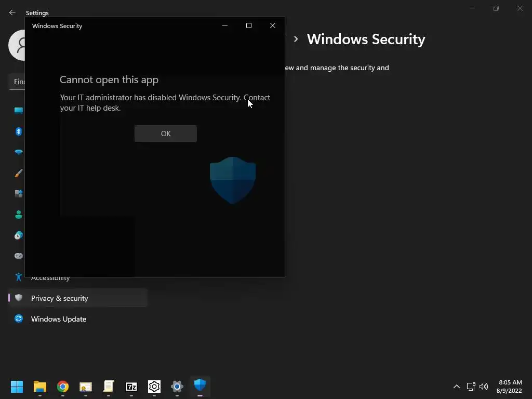Screen dimensions: 532x399
Task: Click the Windows Security dialog title text
Action: point(57,26)
